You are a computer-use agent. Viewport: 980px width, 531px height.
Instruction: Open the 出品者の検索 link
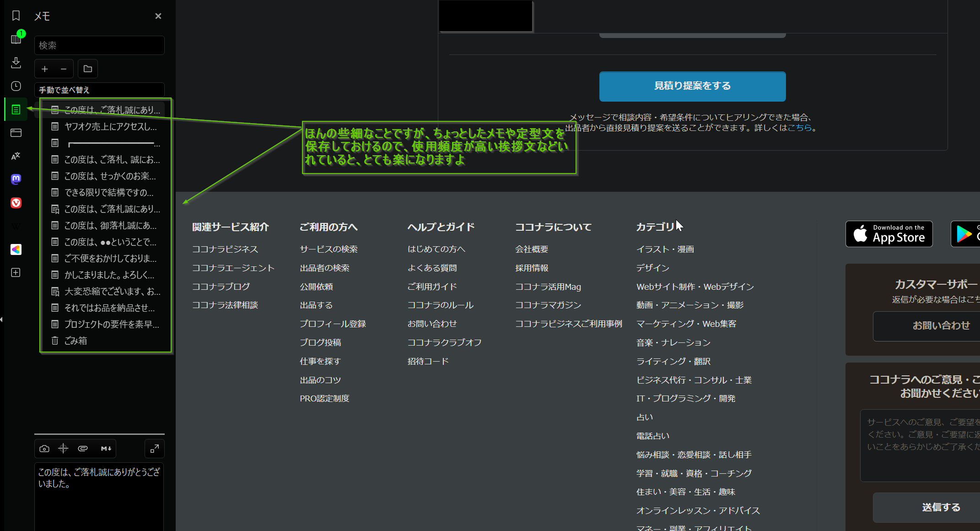tap(325, 268)
